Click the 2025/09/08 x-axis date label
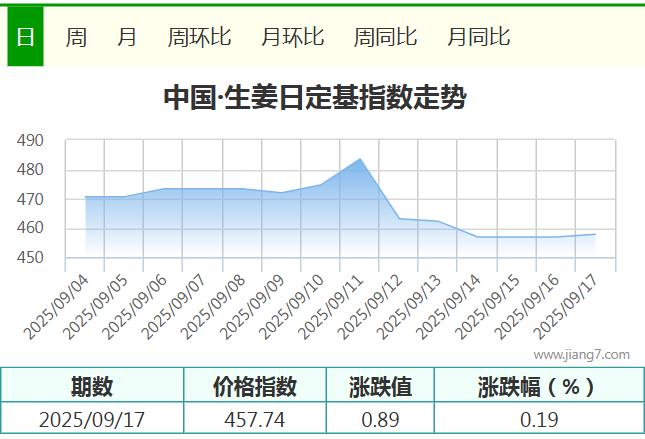645x439 pixels. click(x=213, y=307)
